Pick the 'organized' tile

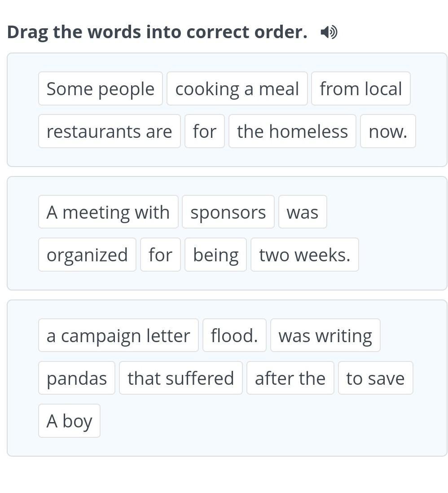87,255
